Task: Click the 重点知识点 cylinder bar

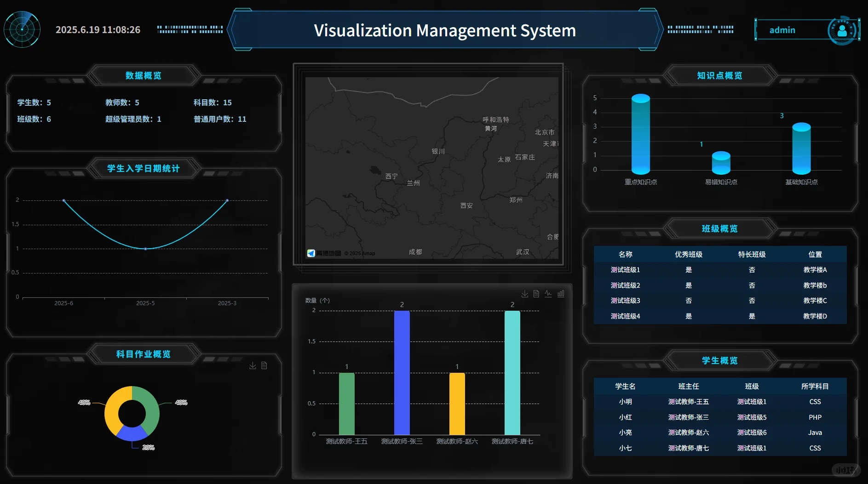Action: click(x=641, y=134)
